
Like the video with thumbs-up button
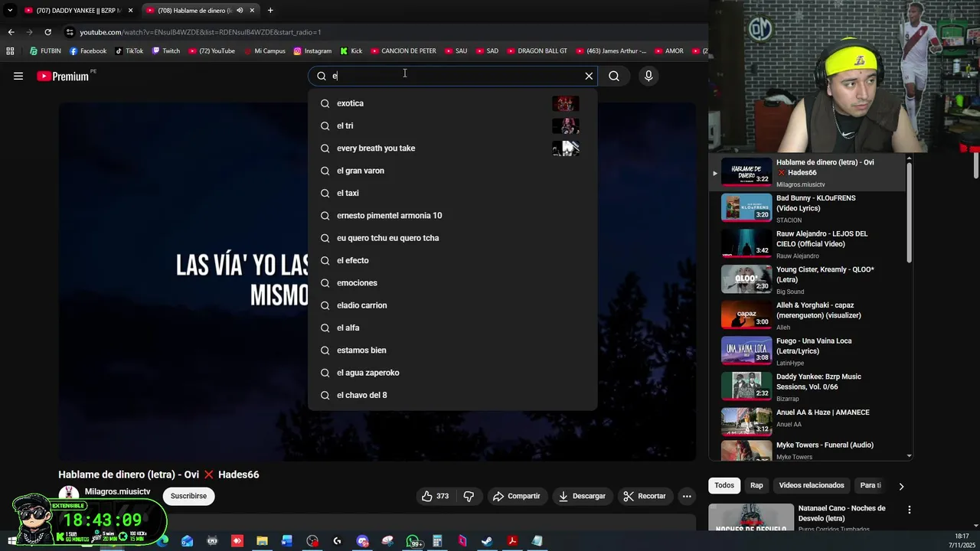click(434, 496)
